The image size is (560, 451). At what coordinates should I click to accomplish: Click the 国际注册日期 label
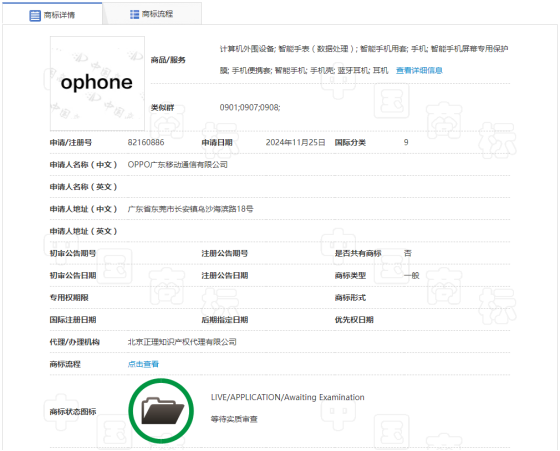73,320
